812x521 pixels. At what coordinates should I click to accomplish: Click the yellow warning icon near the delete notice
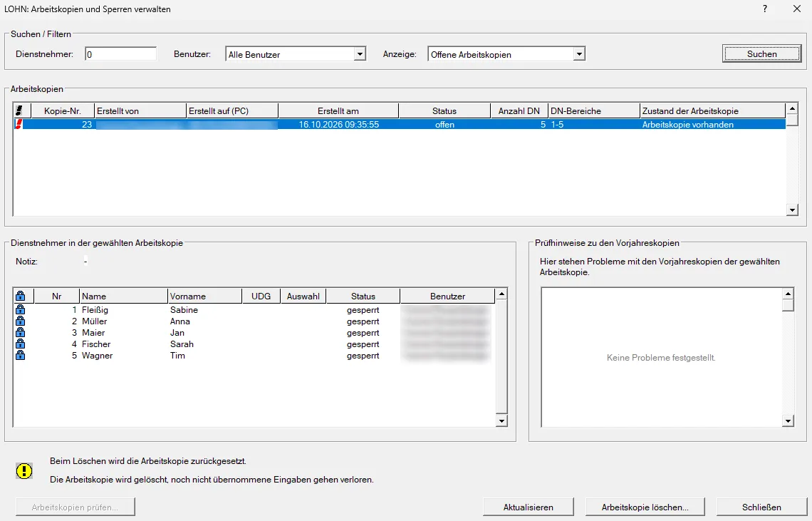pos(24,470)
